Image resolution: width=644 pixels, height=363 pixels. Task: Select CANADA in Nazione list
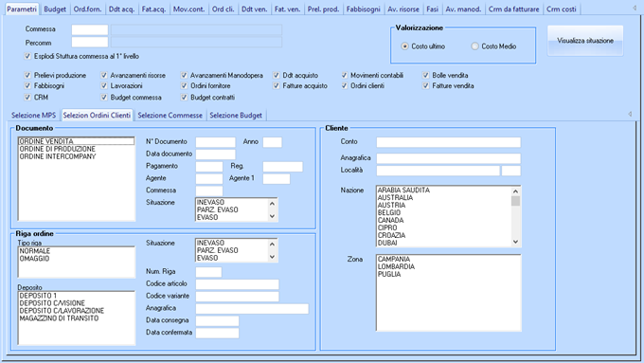(443, 220)
